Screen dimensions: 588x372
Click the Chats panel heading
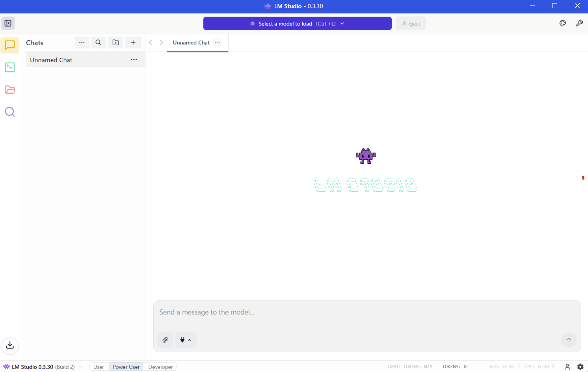click(x=35, y=43)
